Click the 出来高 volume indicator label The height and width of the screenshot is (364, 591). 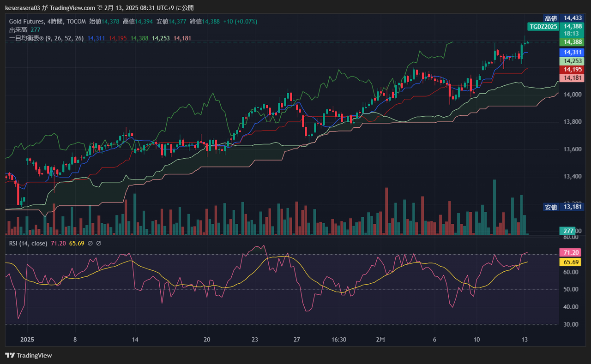click(x=18, y=30)
